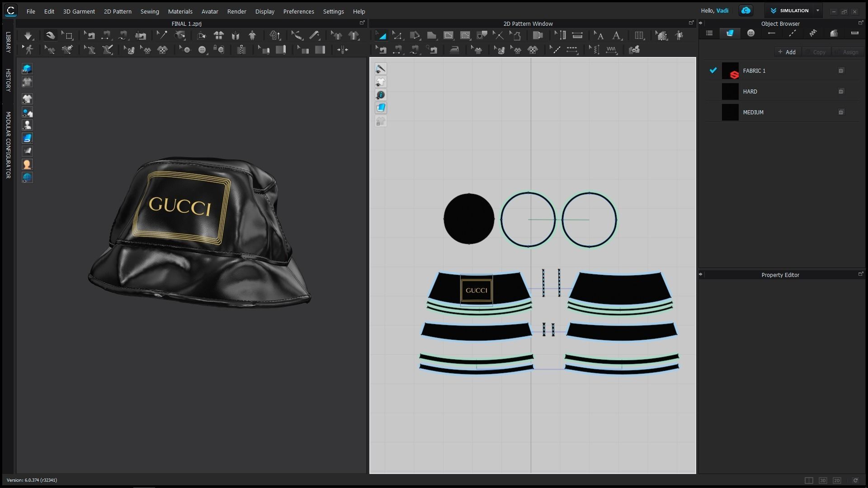The image size is (868, 488).
Task: Toggle 2D window info display icon
Action: 381,95
